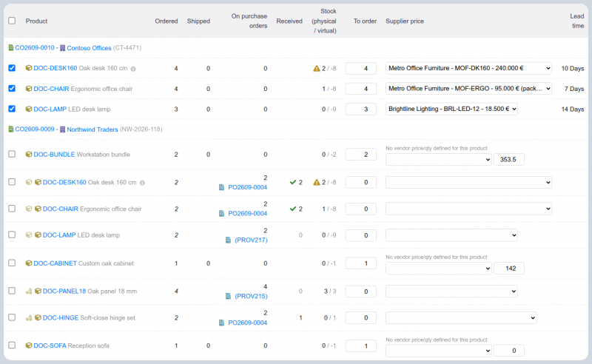This screenshot has height=364, width=592.
Task: Click the product cube icon for Contoso DOC-LAMP
Action: [29, 109]
